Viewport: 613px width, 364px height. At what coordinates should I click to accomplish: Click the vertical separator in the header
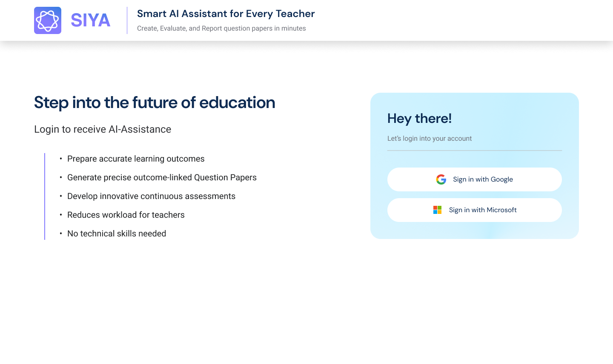point(127,20)
